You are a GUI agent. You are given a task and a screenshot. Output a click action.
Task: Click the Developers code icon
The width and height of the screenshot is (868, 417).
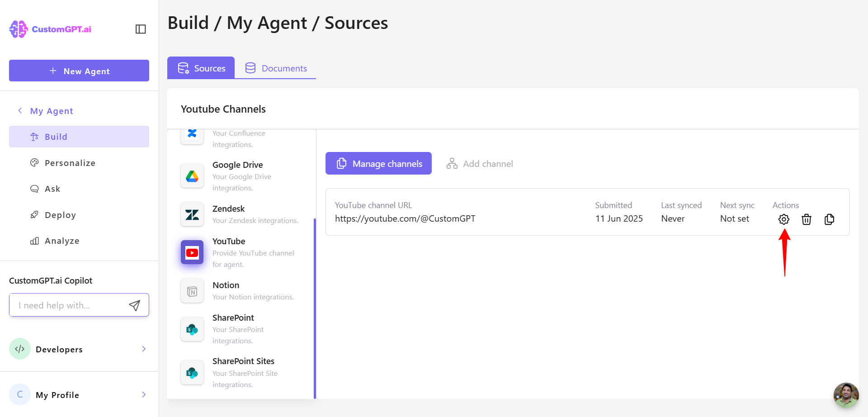click(20, 349)
